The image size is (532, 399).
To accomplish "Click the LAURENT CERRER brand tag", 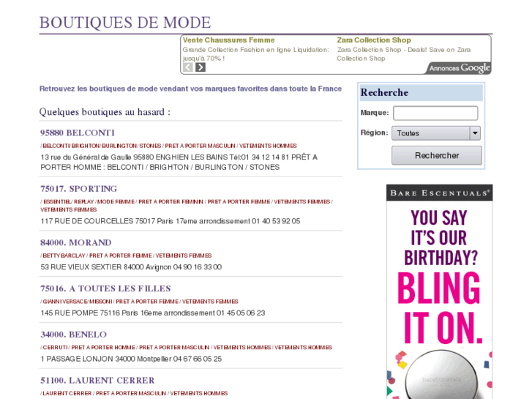I will [x=67, y=393].
